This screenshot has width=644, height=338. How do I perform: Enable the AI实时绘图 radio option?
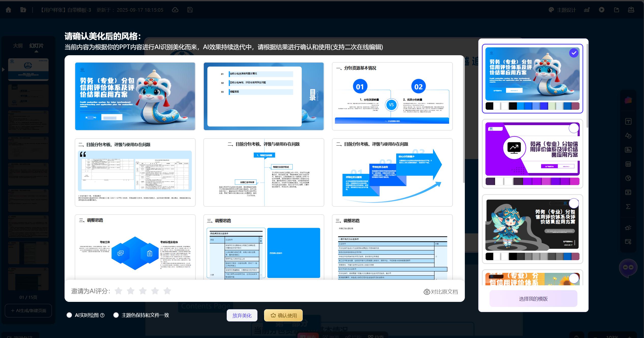click(x=69, y=315)
